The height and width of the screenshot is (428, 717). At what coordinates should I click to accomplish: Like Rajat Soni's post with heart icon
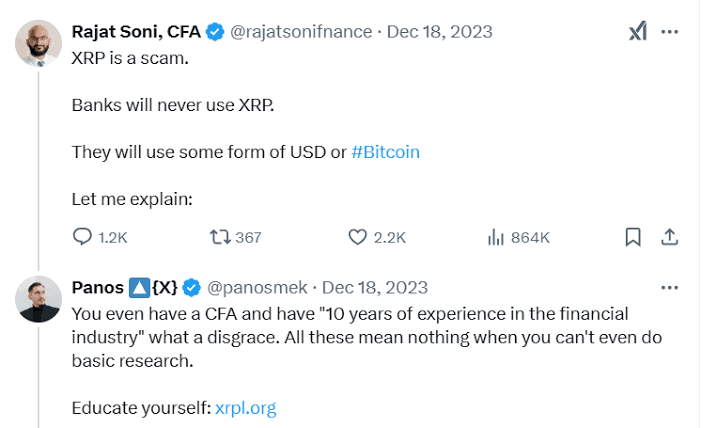[x=358, y=237]
